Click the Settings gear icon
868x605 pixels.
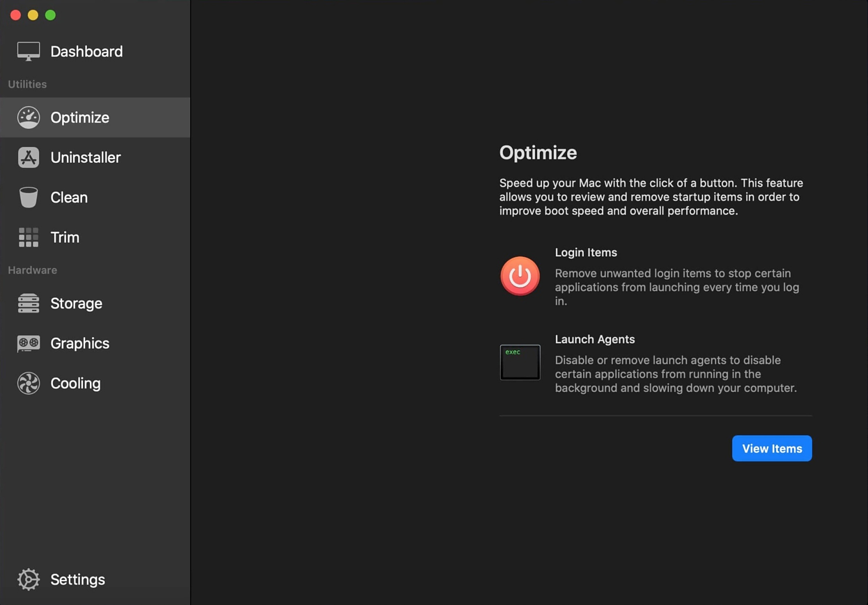click(x=29, y=579)
